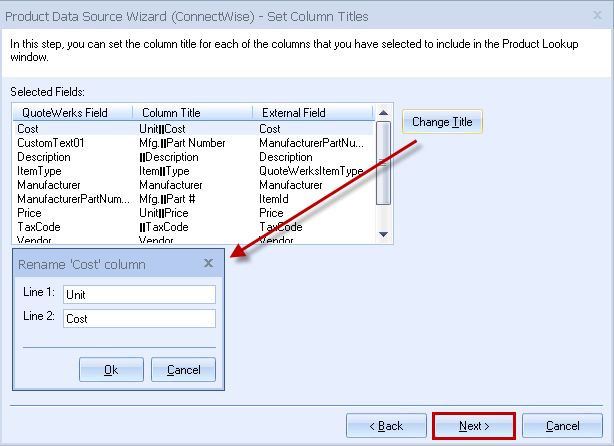614x446 pixels.
Task: Select the ItemType row
Action: tap(39, 171)
